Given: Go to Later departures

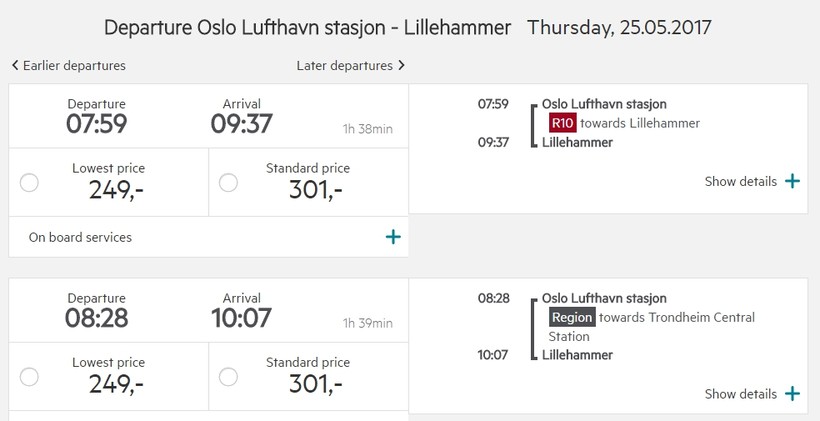Looking at the screenshot, I should [344, 65].
